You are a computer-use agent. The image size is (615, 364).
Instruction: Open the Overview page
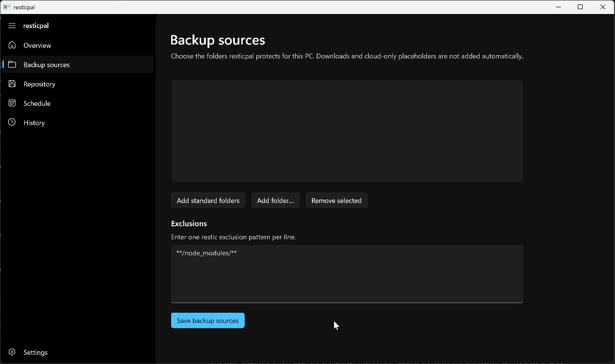(78, 45)
